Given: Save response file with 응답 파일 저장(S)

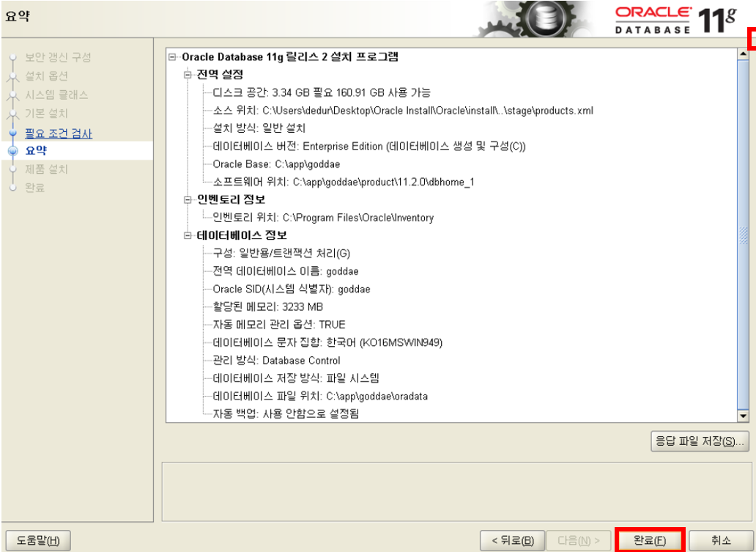Looking at the screenshot, I should [700, 441].
